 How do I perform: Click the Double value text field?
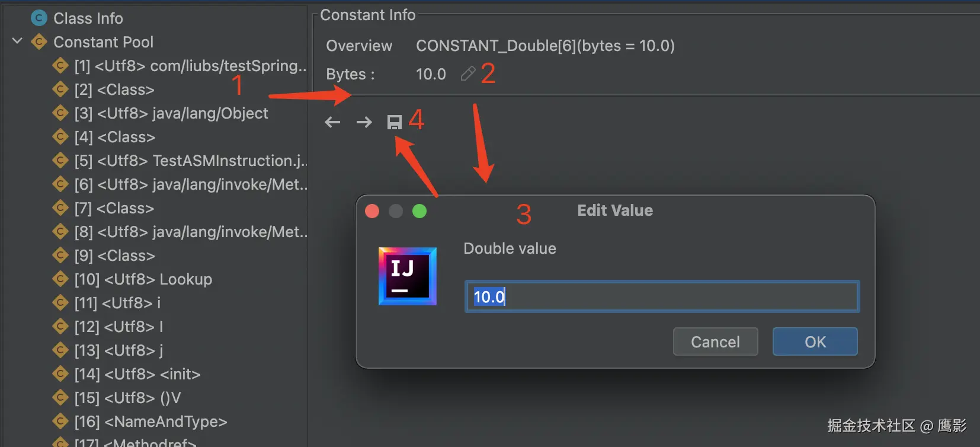point(662,296)
